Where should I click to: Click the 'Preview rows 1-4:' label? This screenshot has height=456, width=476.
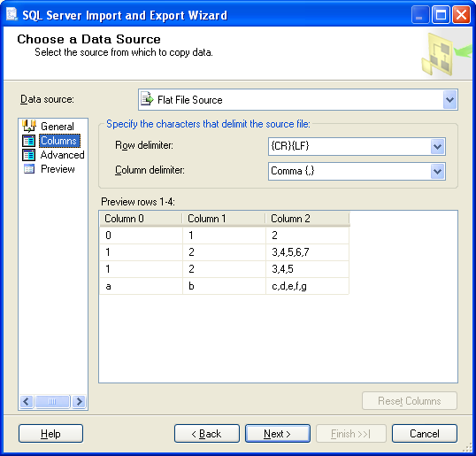click(x=138, y=202)
